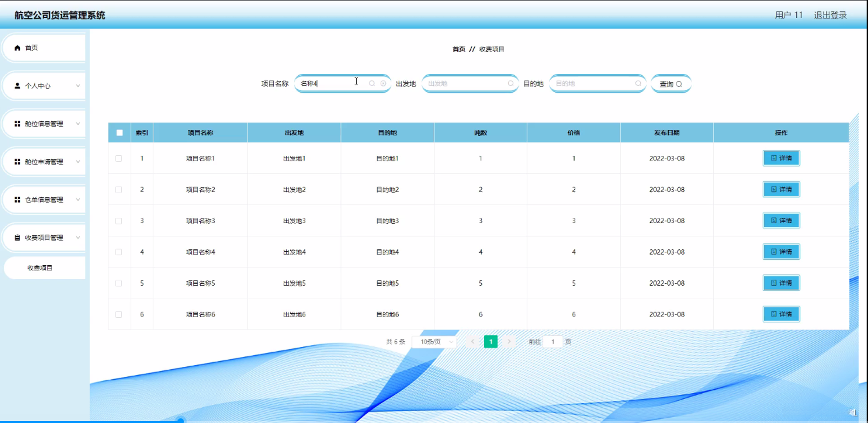
Task: Open 详情 for row 项目名称1
Action: tap(781, 158)
